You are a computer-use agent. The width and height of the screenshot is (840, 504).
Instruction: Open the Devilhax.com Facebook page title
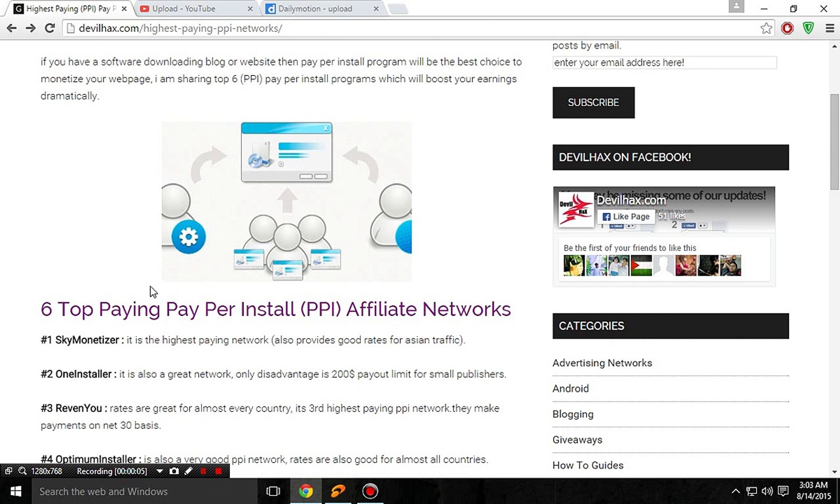(x=631, y=200)
